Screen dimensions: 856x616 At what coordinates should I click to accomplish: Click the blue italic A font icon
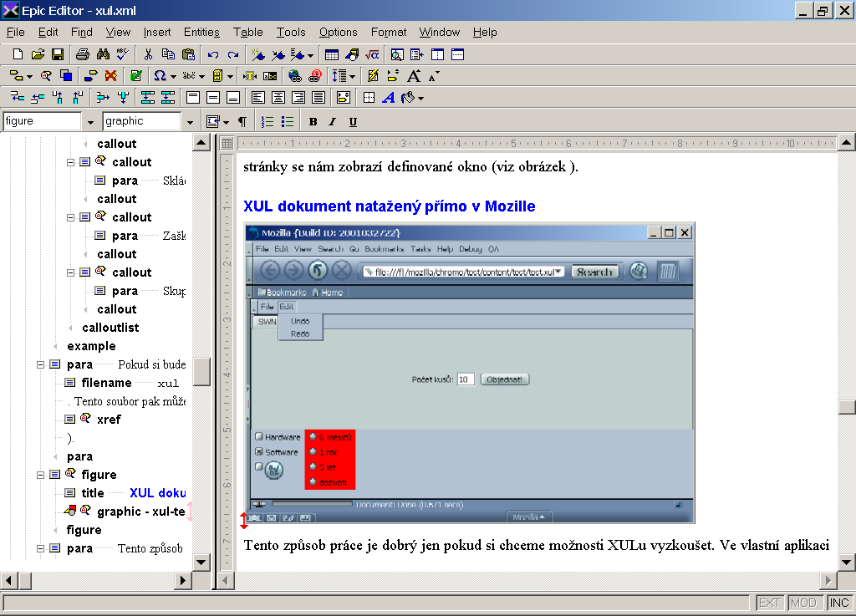click(x=388, y=98)
